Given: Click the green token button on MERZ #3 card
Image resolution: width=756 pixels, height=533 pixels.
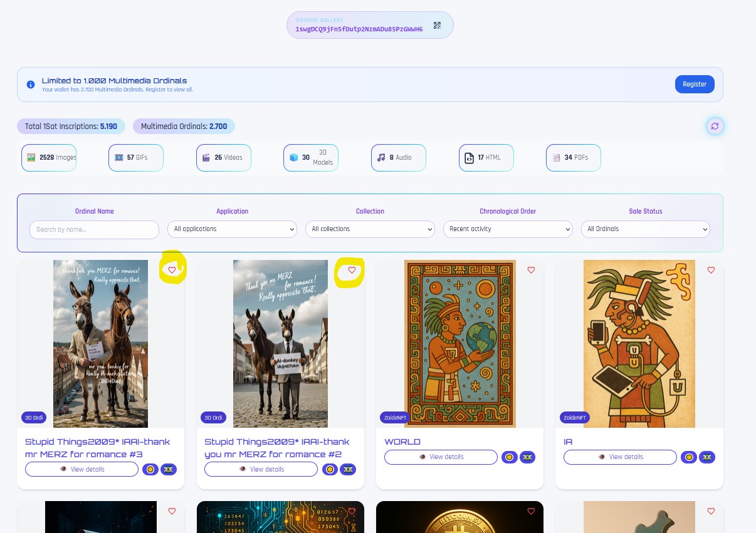Looking at the screenshot, I should (x=169, y=469).
